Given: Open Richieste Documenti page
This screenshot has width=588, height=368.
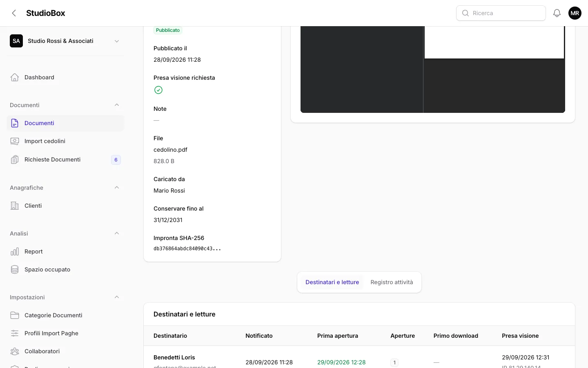Looking at the screenshot, I should click(65, 159).
